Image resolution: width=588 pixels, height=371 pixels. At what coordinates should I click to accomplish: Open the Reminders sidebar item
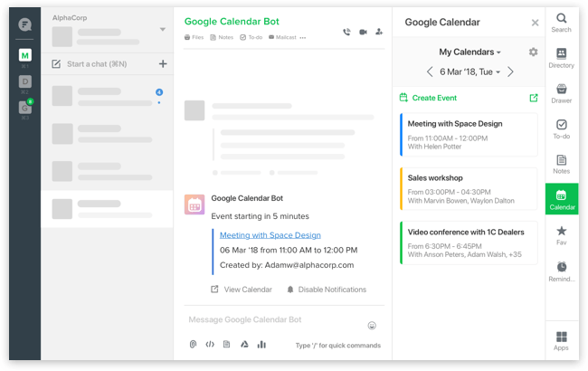click(x=561, y=271)
